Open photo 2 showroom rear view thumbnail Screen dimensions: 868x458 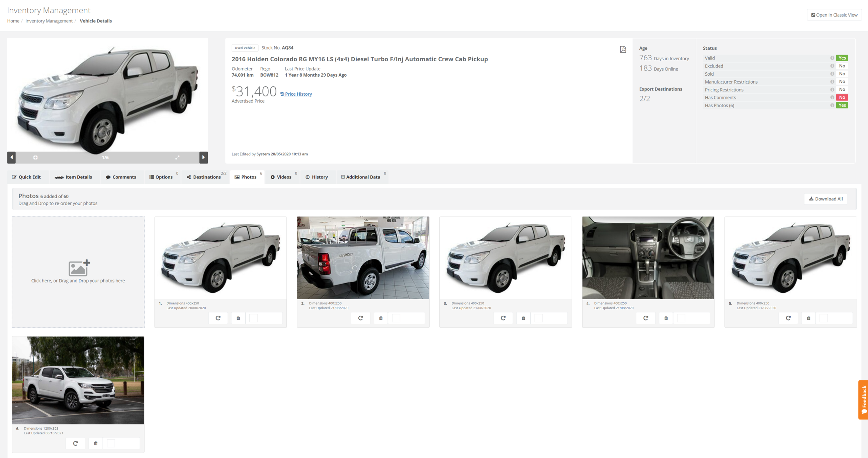363,258
